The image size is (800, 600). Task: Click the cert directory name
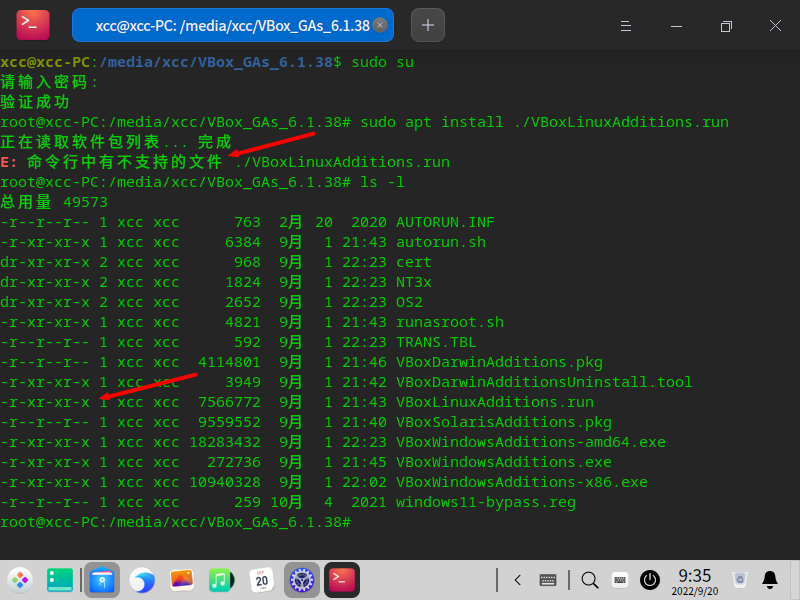point(414,262)
